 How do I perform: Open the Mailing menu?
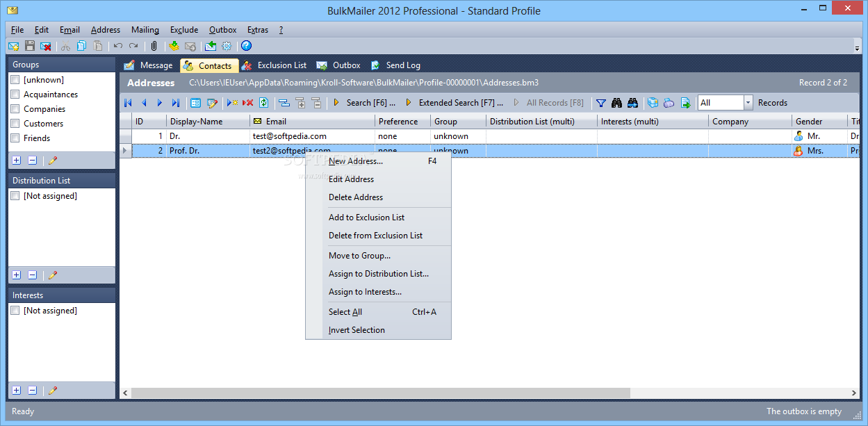[x=145, y=30]
